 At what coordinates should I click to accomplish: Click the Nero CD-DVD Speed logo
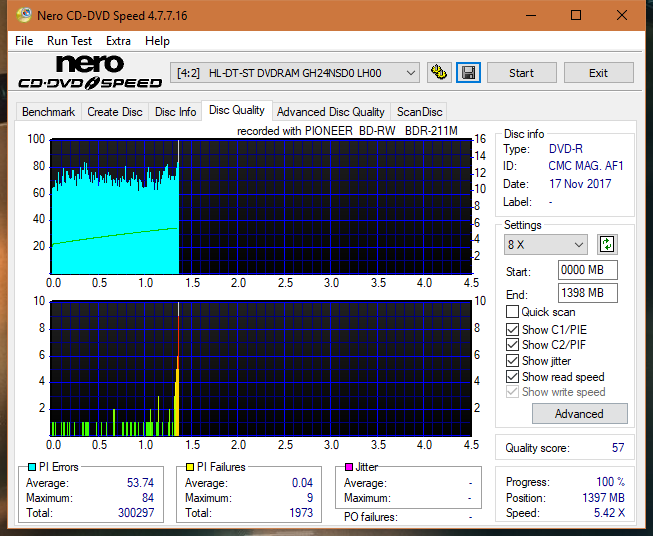[x=90, y=72]
